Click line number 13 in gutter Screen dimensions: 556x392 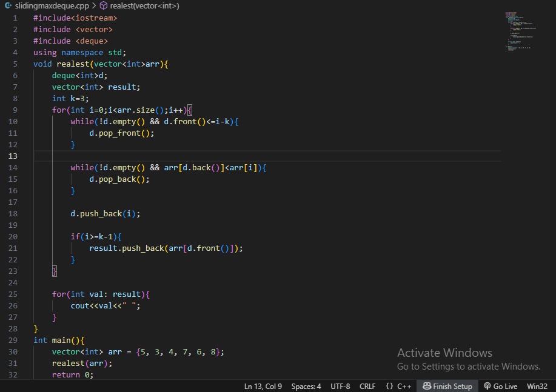tap(13, 156)
